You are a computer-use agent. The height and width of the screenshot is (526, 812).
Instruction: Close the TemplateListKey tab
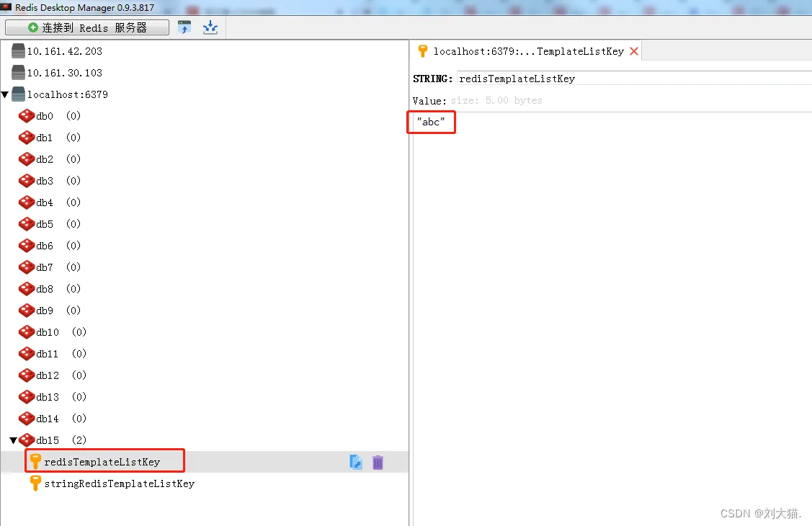(x=634, y=51)
